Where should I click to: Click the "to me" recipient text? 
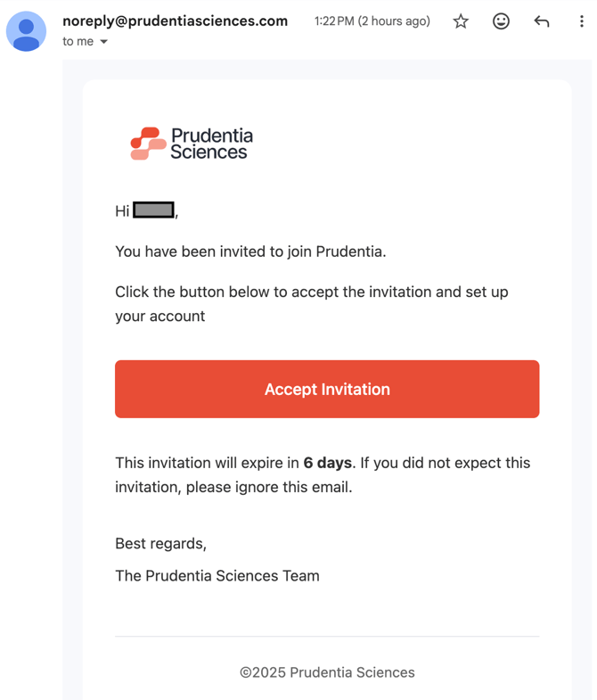pos(78,42)
